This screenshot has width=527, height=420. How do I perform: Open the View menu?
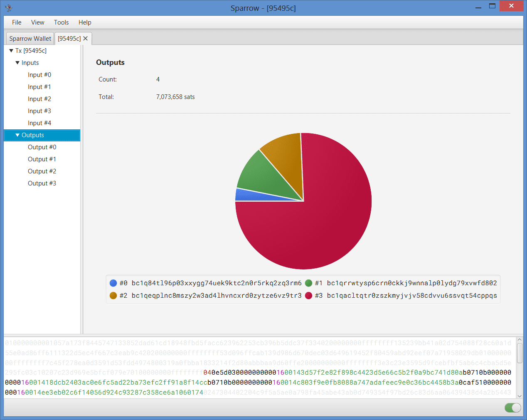[x=37, y=22]
